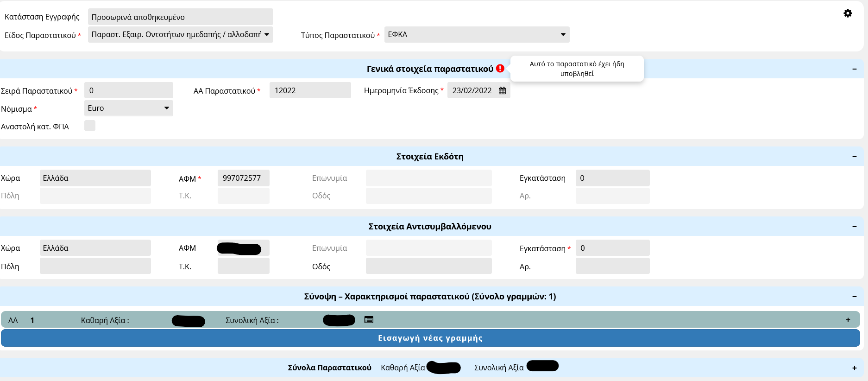Click the line details list icon
This screenshot has width=868, height=381.
point(369,320)
